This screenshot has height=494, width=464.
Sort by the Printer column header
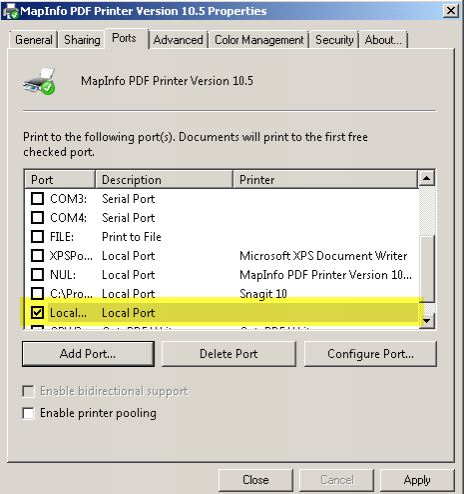tap(325, 180)
